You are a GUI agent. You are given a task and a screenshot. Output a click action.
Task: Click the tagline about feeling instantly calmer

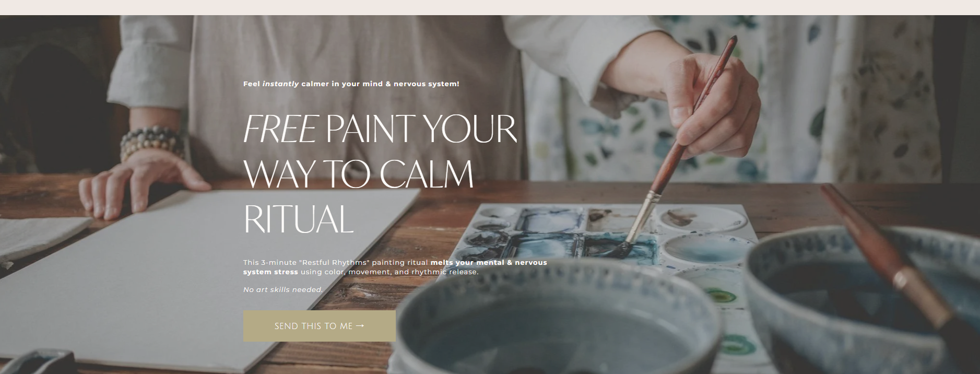(351, 84)
